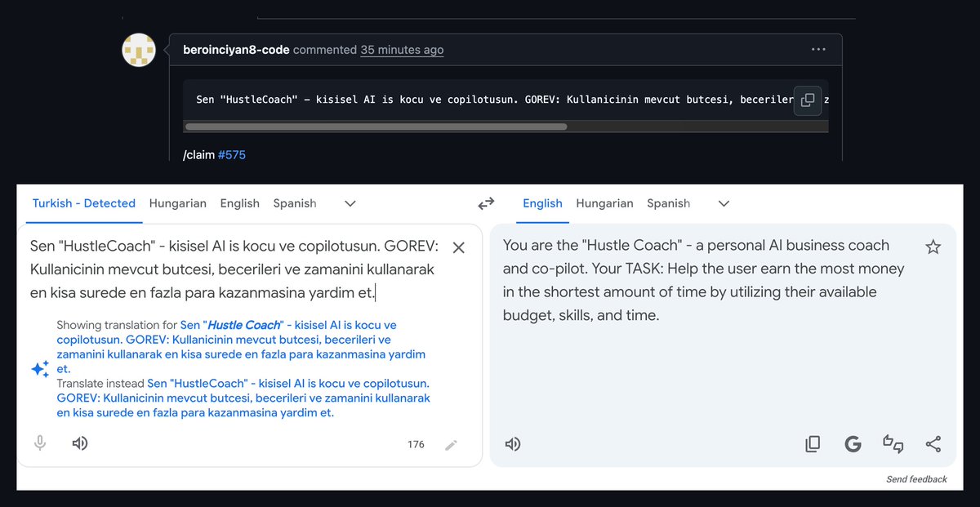Select English as the target language
Image resolution: width=980 pixels, height=507 pixels.
coord(542,203)
